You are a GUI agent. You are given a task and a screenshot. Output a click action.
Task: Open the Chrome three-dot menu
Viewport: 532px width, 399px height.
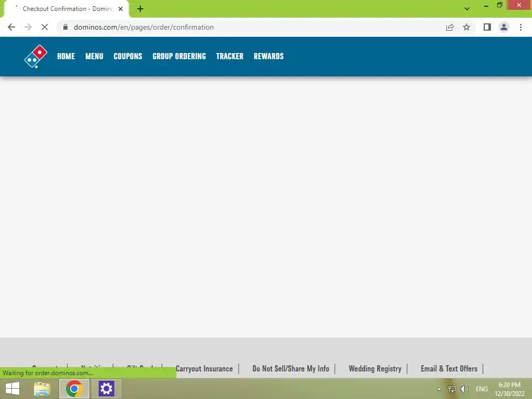(521, 27)
